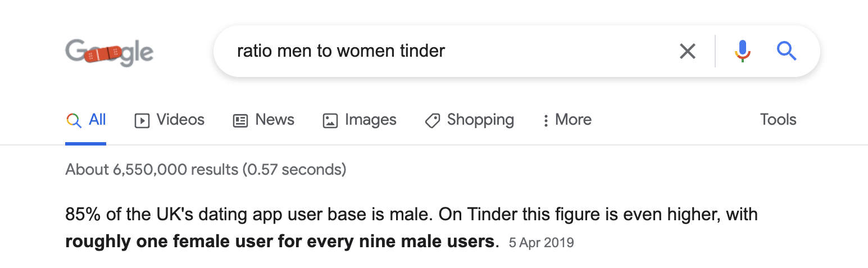Screen dimensions: 868x268
Task: Click the bold featured snippet sentence
Action: [x=282, y=242]
